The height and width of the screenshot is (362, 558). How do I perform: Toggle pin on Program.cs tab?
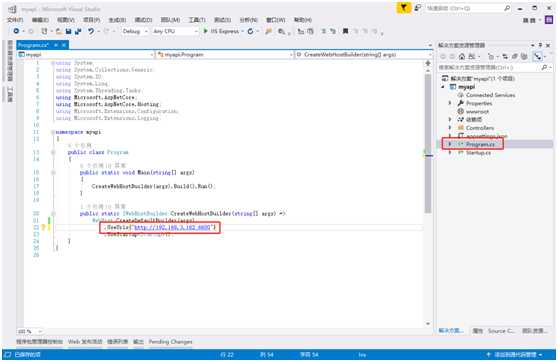point(56,45)
